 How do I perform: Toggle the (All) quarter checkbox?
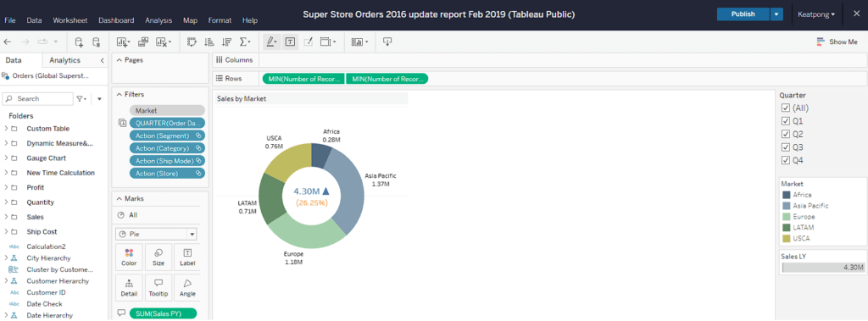(785, 108)
